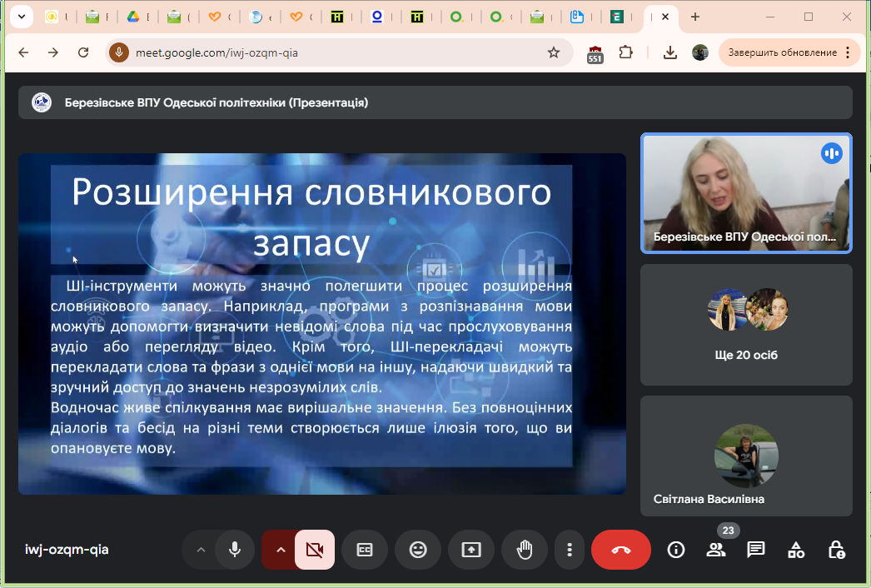Viewport: 871px width, 588px height.
Task: Toggle the microphone mute button
Action: coord(235,550)
